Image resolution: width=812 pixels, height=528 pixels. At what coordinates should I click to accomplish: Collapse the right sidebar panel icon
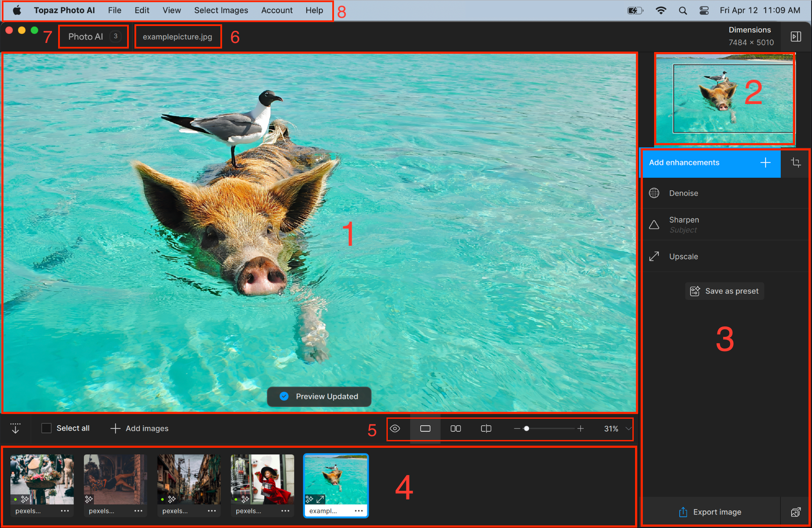coord(796,36)
